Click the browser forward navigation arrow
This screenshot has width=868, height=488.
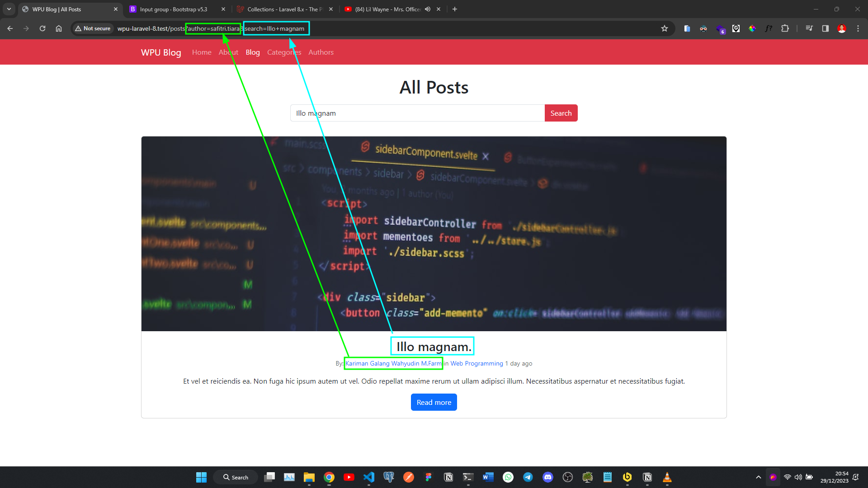coord(26,28)
